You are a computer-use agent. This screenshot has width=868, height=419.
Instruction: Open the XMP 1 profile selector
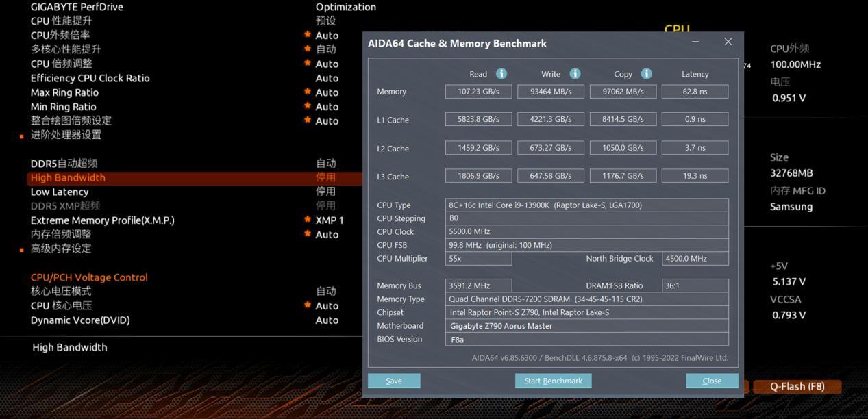331,220
